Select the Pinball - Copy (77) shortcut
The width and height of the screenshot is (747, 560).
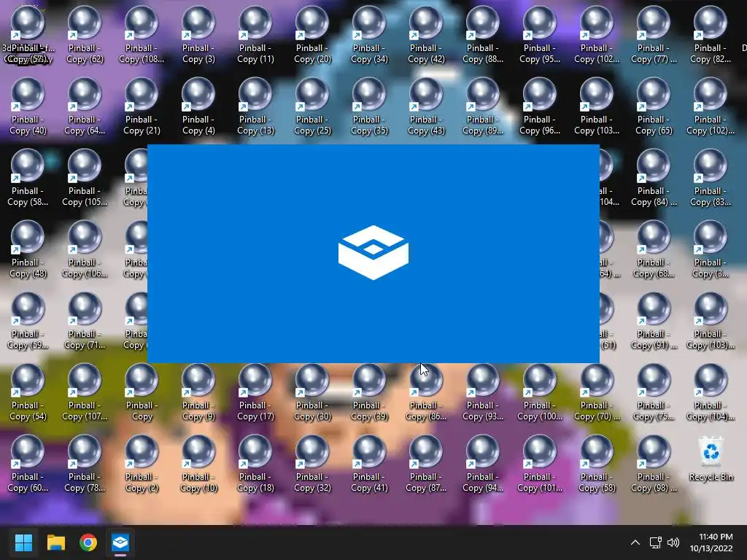[x=654, y=35]
